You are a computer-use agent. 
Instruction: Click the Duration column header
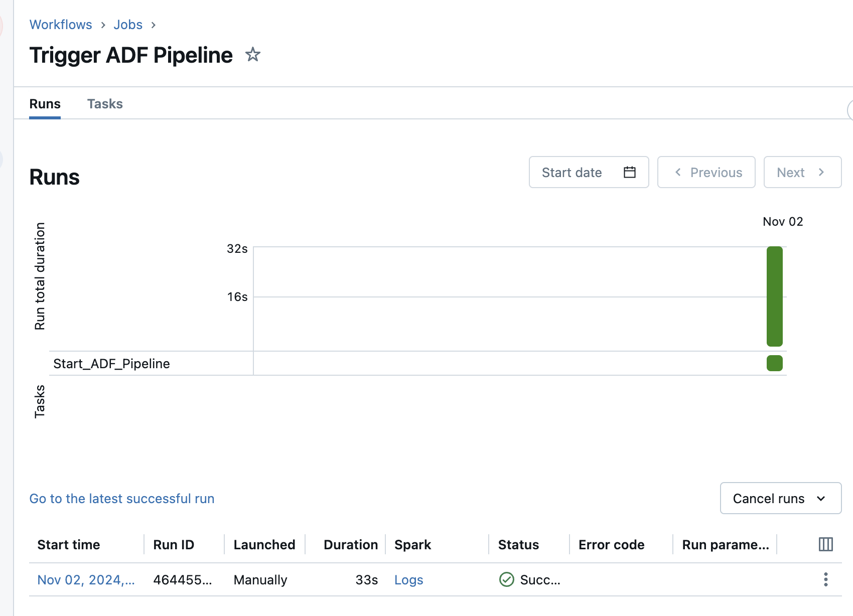pos(350,545)
